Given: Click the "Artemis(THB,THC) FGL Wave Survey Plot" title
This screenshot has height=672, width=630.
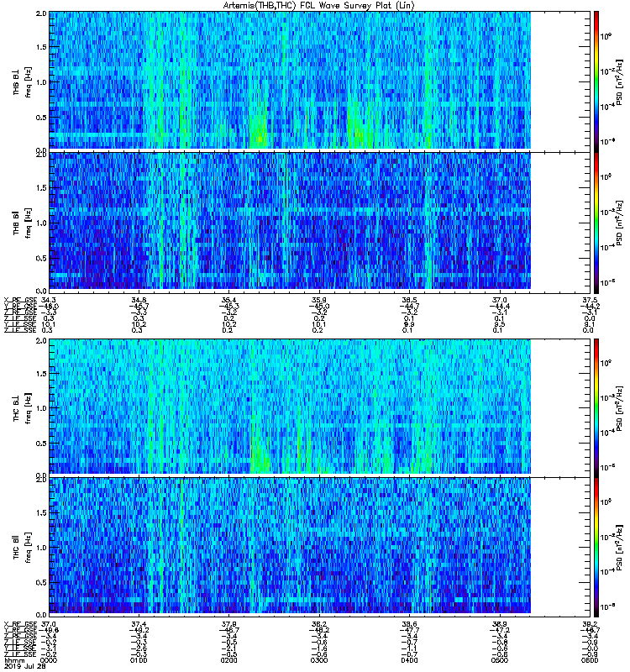Looking at the screenshot, I should 319,5.
